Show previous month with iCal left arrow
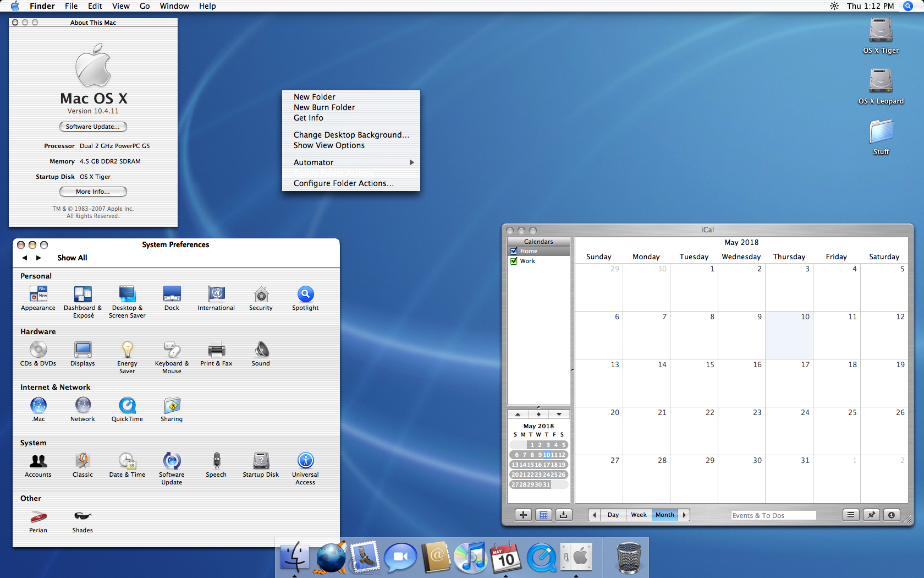This screenshot has width=924, height=578. click(x=595, y=515)
